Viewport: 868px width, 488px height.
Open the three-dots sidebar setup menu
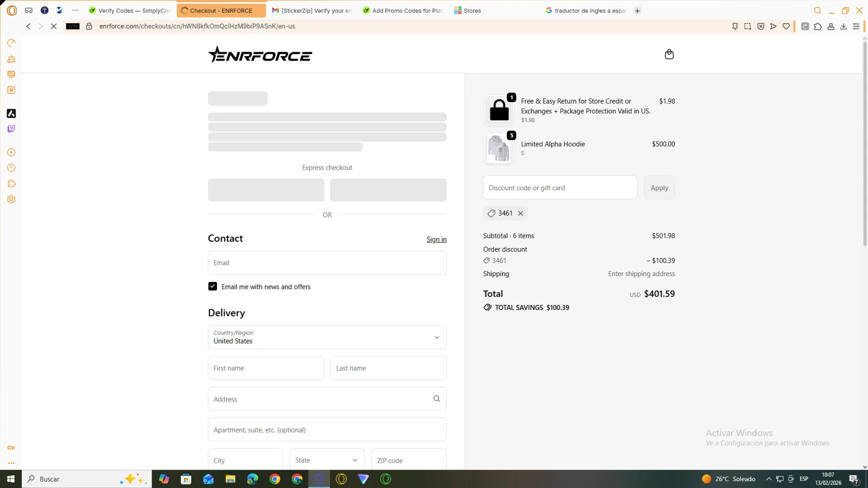click(x=11, y=463)
